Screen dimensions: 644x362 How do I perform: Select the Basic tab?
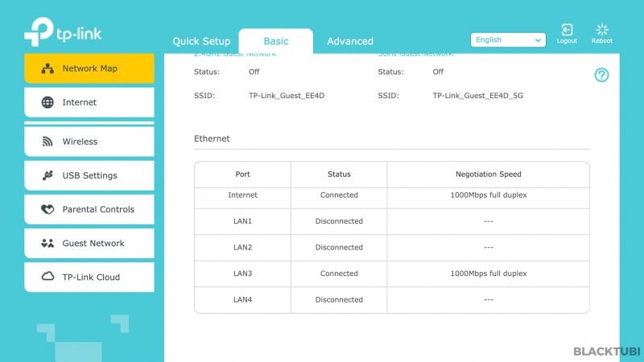(276, 41)
